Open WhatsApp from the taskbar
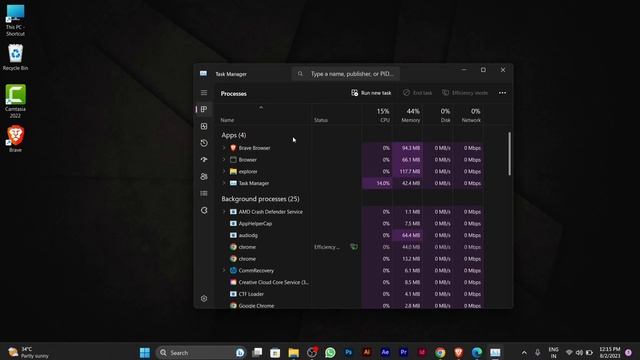The width and height of the screenshot is (640, 360). (x=330, y=353)
